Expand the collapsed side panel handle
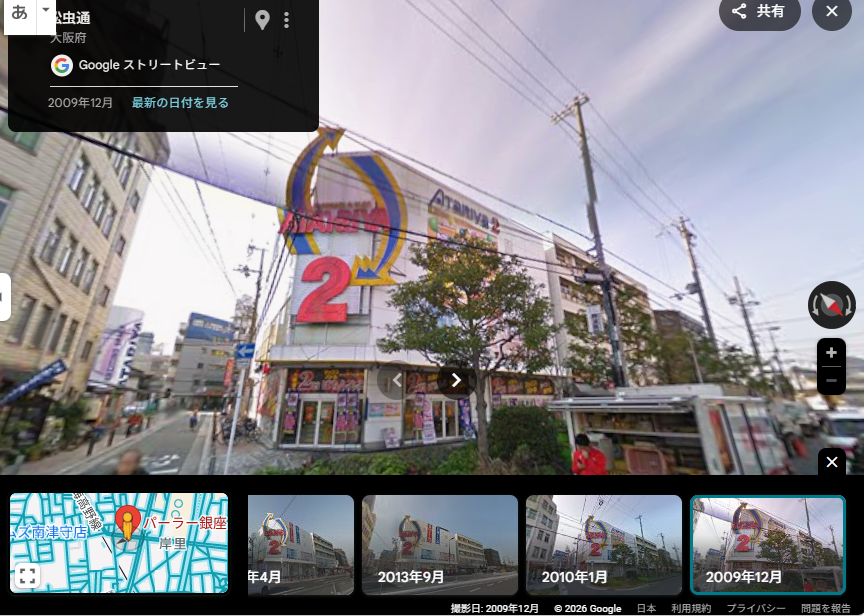The image size is (864, 616). click(x=5, y=297)
